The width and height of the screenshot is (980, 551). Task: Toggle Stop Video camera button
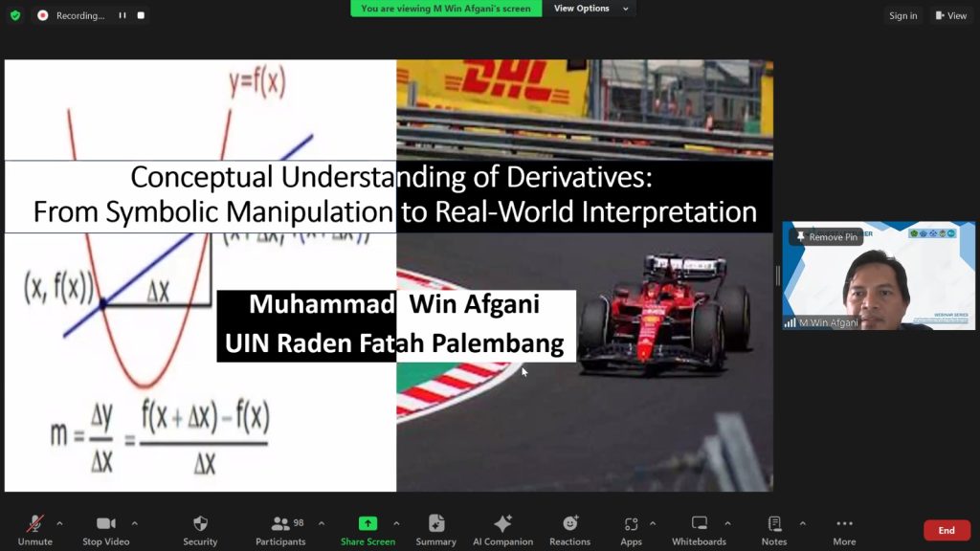click(x=105, y=529)
